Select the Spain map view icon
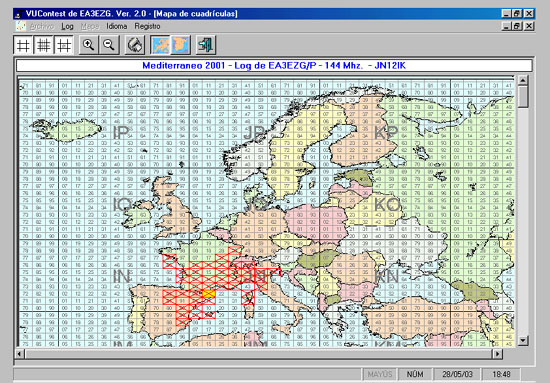The width and height of the screenshot is (550, 383). click(x=181, y=45)
